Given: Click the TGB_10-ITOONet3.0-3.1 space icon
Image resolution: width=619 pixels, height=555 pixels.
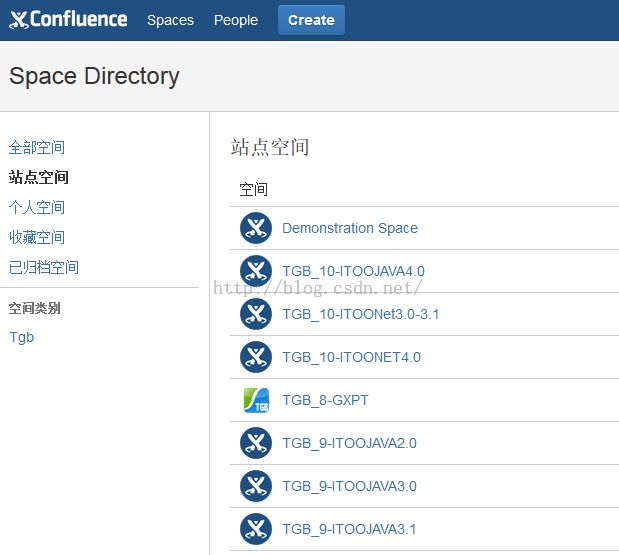Looking at the screenshot, I should 256,314.
